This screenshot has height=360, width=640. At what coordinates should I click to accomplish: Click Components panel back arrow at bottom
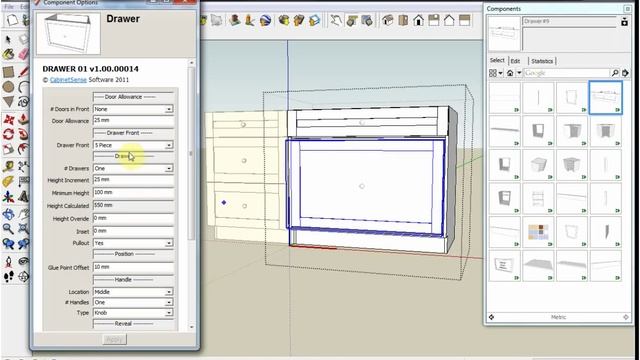point(491,317)
